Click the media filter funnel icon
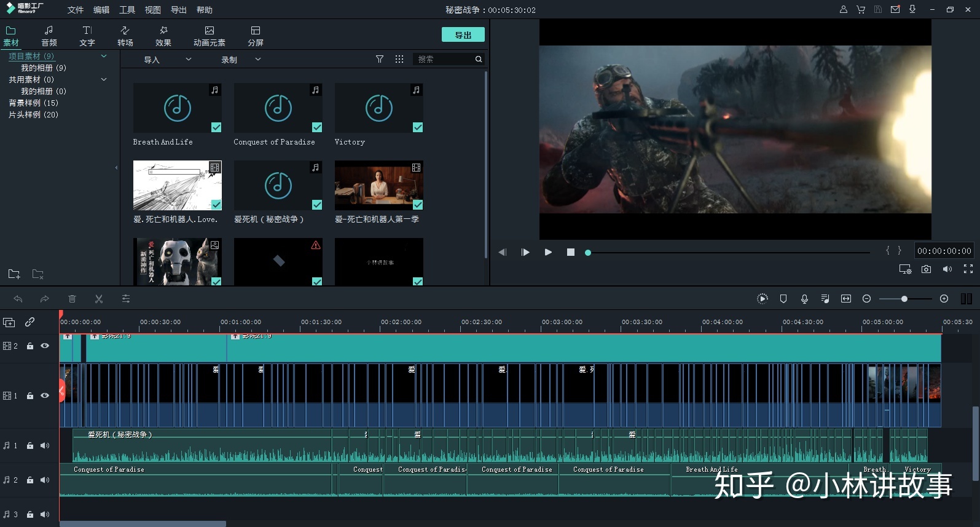The width and height of the screenshot is (980, 527). click(380, 59)
